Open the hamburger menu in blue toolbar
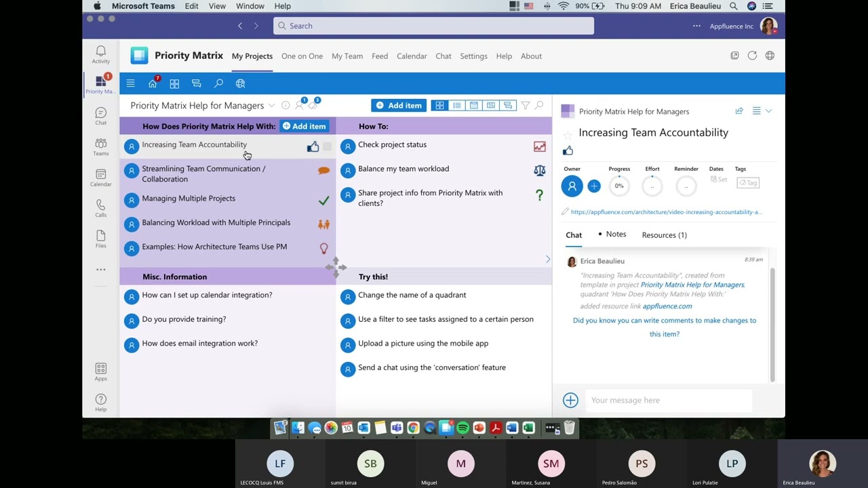 click(130, 83)
